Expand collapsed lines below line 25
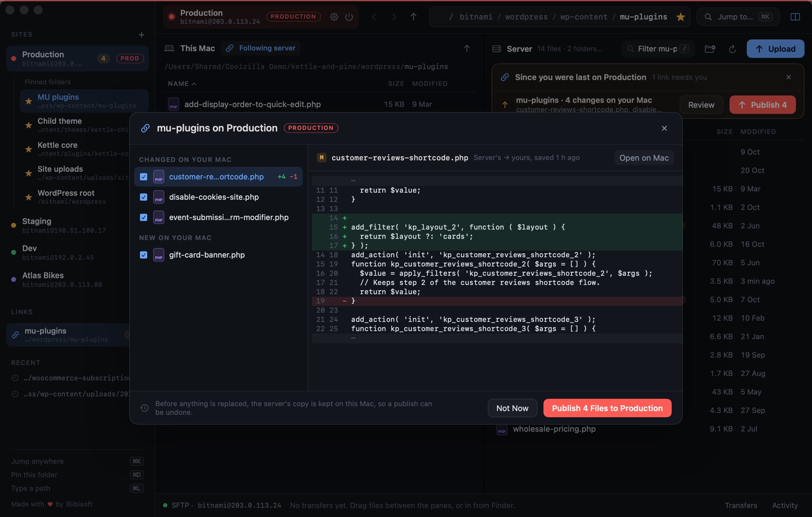The width and height of the screenshot is (812, 517). 497,338
